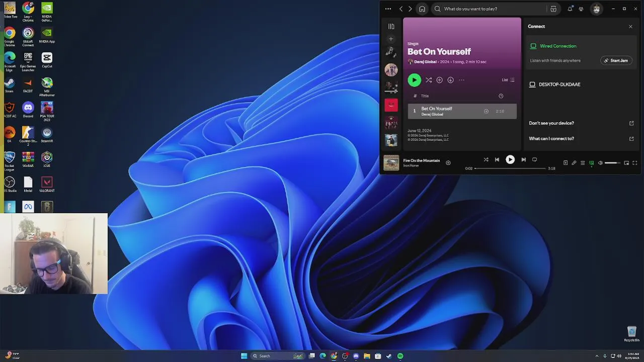Click the Iron Horse artist name
This screenshot has height=362, width=644.
(x=411, y=165)
